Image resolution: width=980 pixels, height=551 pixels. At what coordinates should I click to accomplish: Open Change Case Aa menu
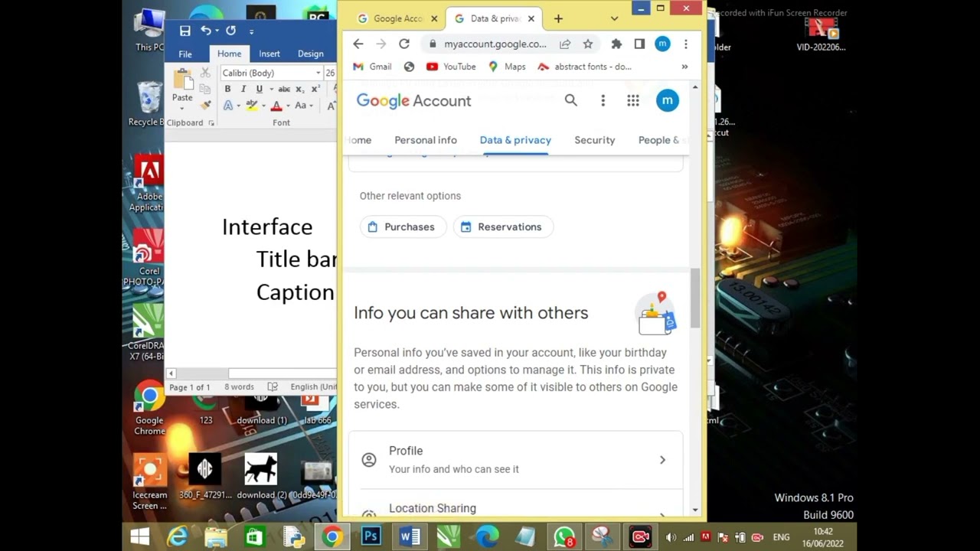coord(303,106)
